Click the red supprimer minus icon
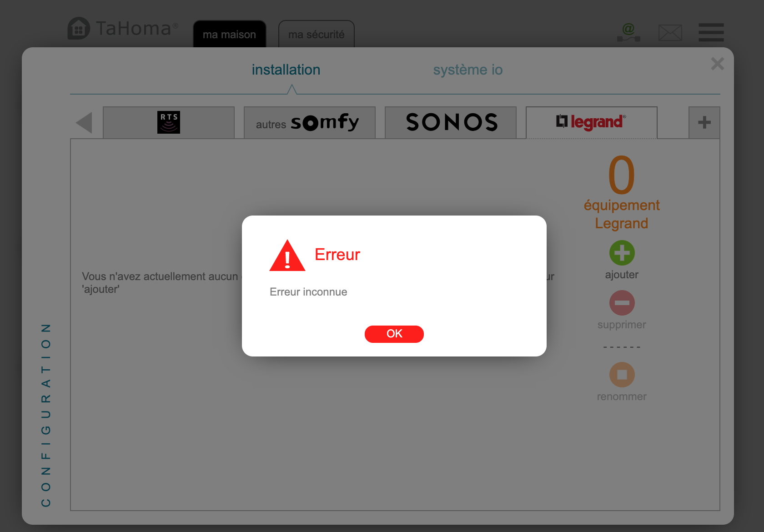 622,303
